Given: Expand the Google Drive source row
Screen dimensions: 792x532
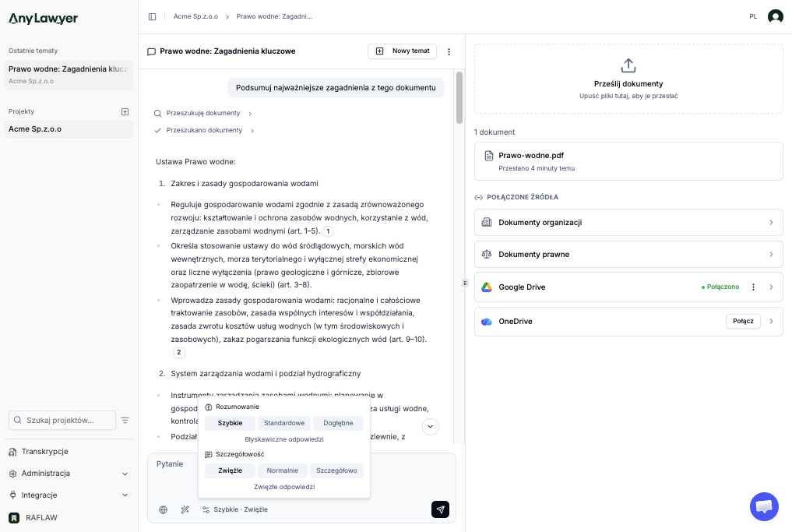Looking at the screenshot, I should click(x=771, y=287).
